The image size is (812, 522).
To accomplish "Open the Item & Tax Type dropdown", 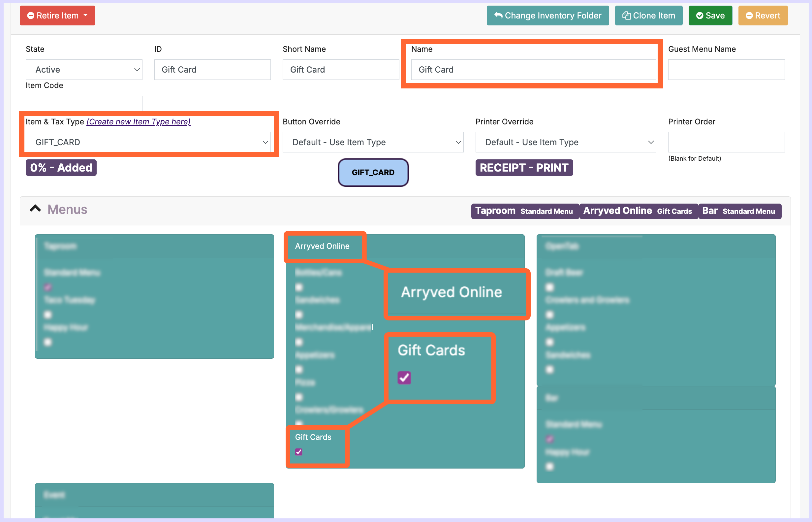I will (x=148, y=142).
